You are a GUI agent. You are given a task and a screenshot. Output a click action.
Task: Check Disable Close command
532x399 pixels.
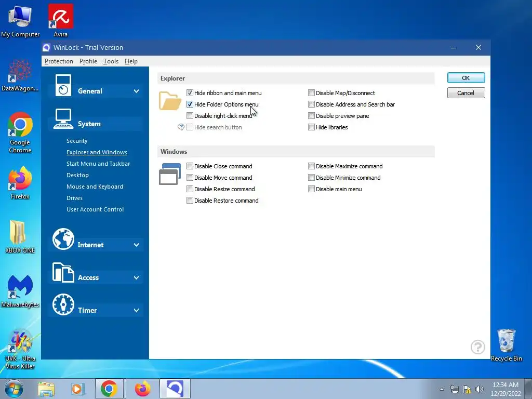tap(190, 166)
